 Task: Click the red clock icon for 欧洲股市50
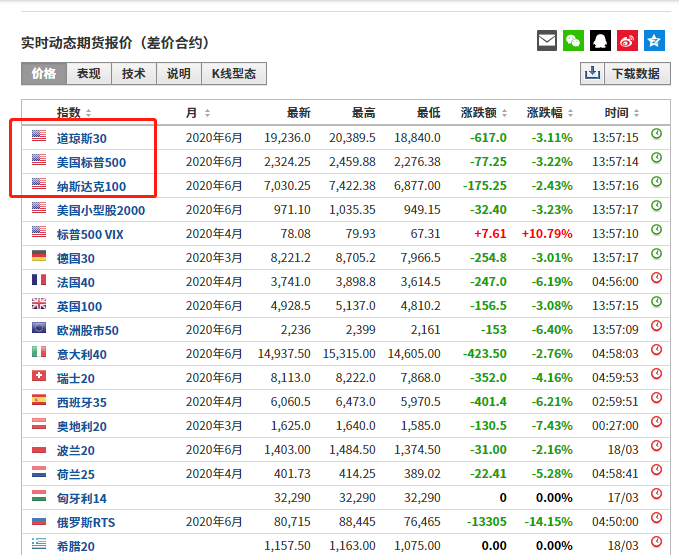[656, 326]
